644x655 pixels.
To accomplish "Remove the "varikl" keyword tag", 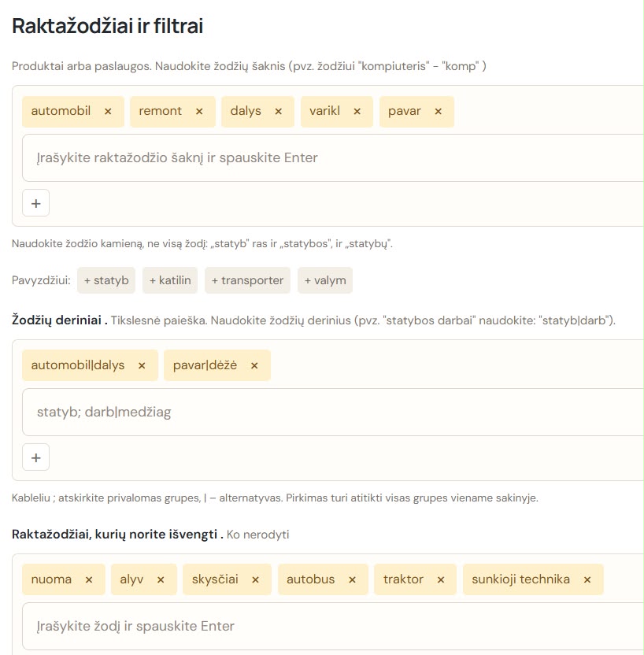I will click(357, 112).
